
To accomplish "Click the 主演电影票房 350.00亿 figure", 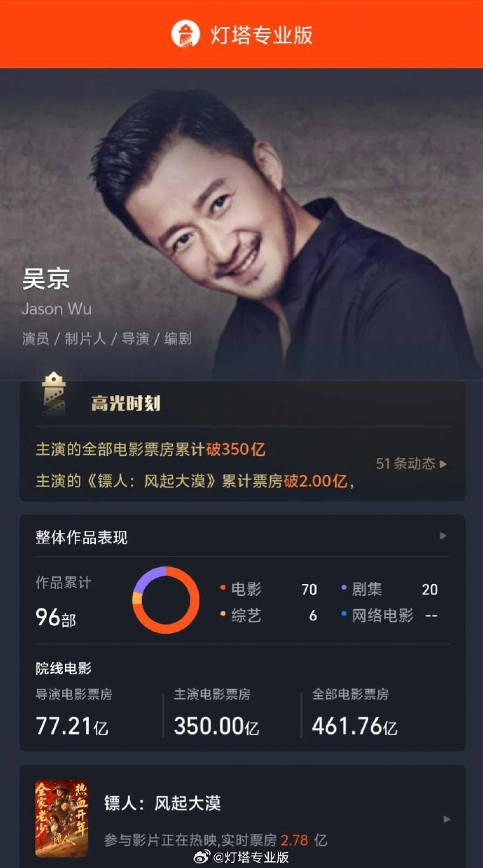I will [216, 725].
